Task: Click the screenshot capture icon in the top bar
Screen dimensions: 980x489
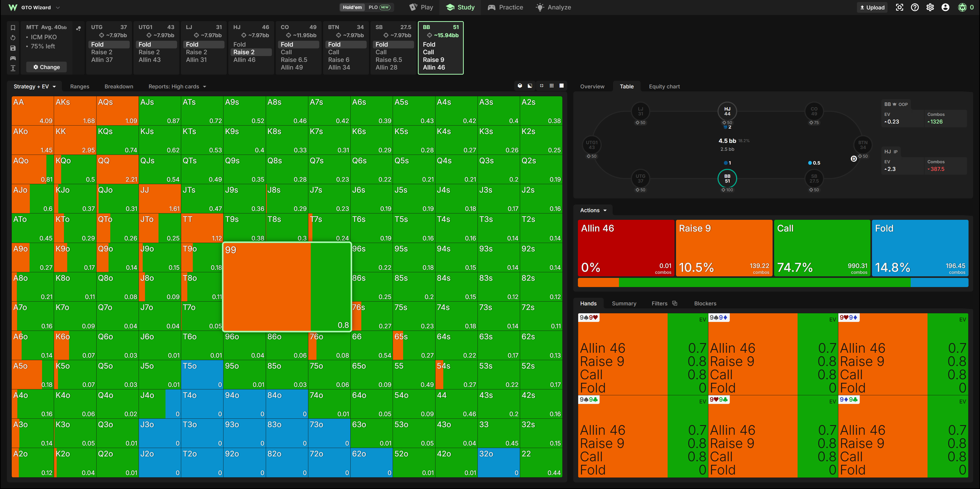Action: (900, 7)
